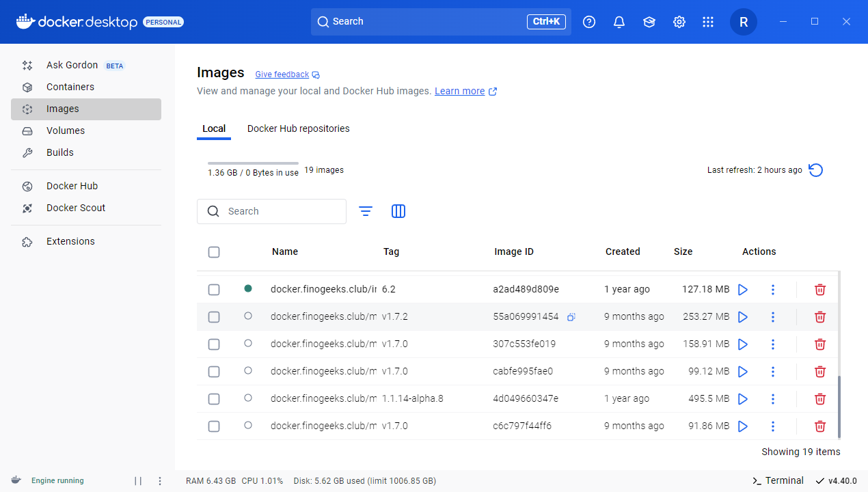868x492 pixels.
Task: Open Extensions in sidebar
Action: [x=86, y=241]
